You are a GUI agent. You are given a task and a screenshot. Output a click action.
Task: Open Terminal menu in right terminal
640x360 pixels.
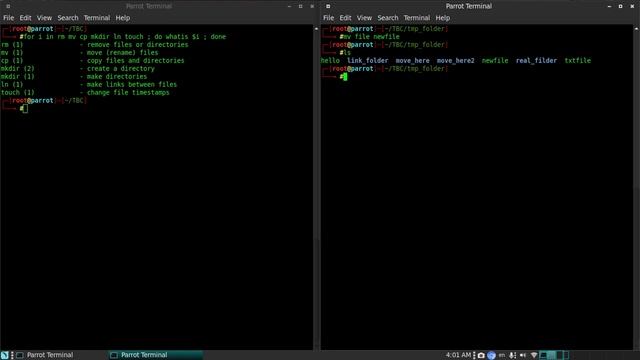(417, 18)
